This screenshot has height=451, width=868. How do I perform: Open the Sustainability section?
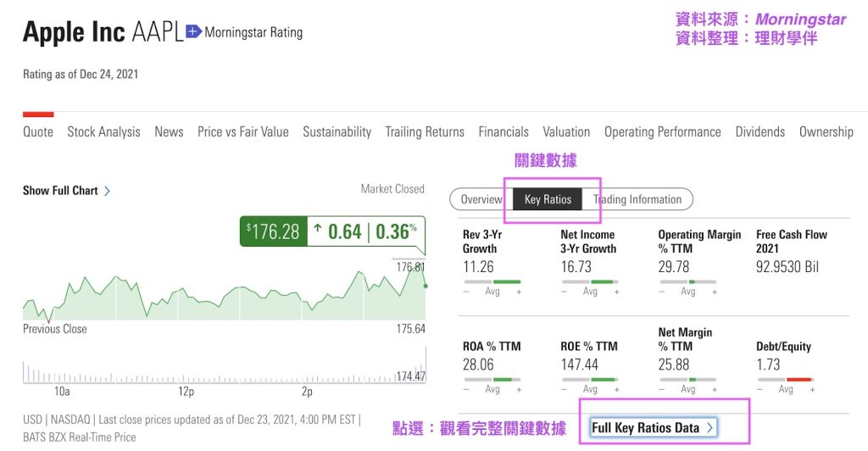point(337,131)
